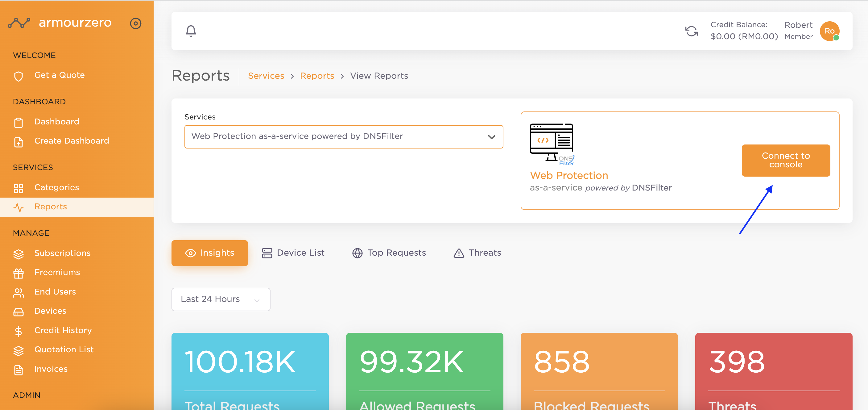The image size is (868, 410).
Task: Click the armourzero brand name text
Action: coord(75,23)
